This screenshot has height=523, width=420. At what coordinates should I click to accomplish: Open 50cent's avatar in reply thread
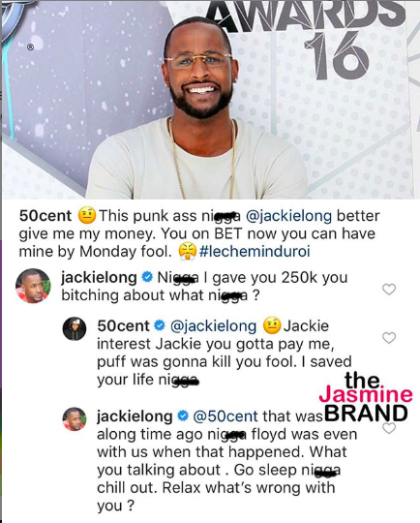[x=75, y=328]
